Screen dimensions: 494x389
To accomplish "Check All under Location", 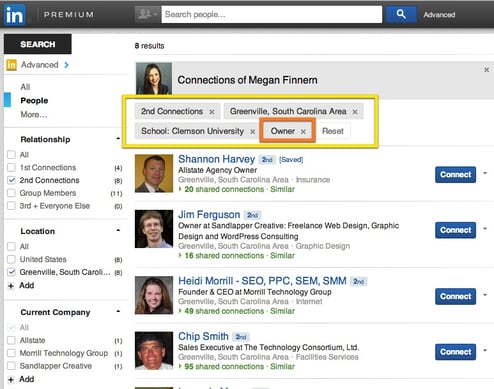I will (x=11, y=247).
